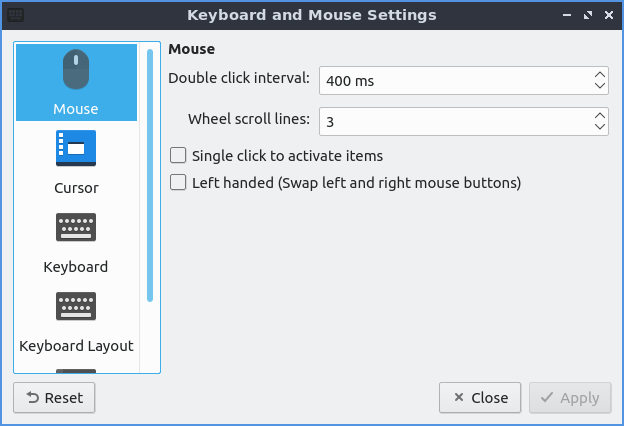Select the Mouse icon in sidebar
The width and height of the screenshot is (624, 426).
[76, 72]
